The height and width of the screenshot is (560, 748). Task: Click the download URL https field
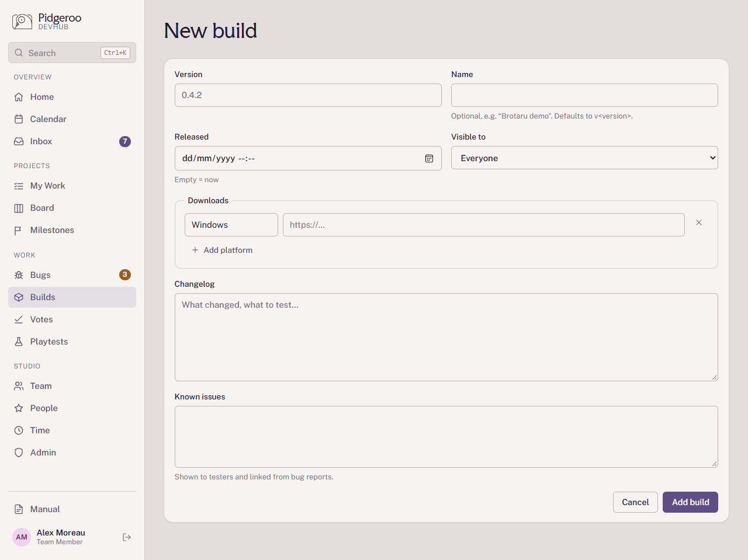[x=484, y=225]
